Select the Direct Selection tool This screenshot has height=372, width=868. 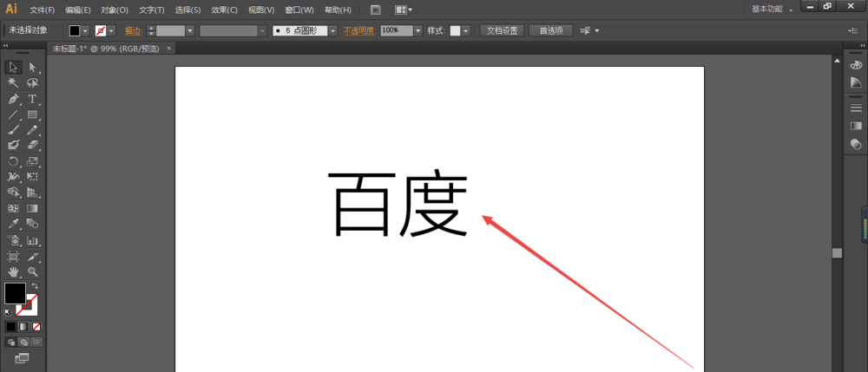tap(32, 68)
